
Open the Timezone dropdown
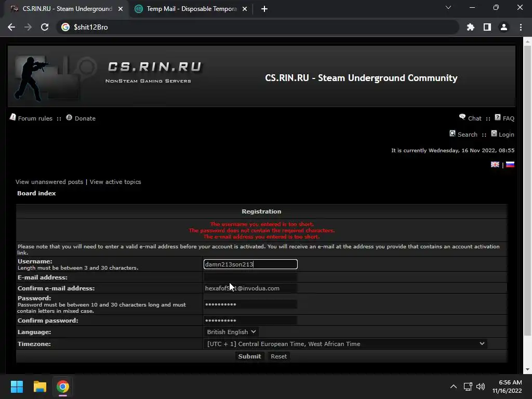345,344
